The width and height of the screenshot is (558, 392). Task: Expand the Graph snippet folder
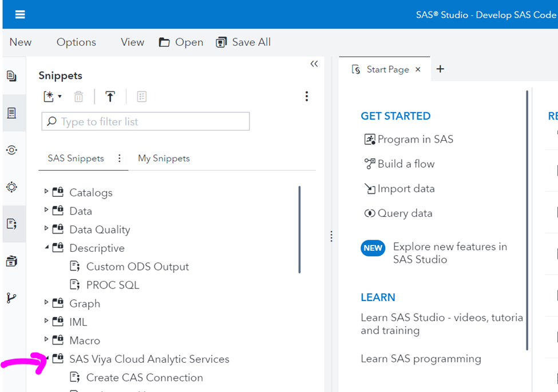[x=46, y=303]
